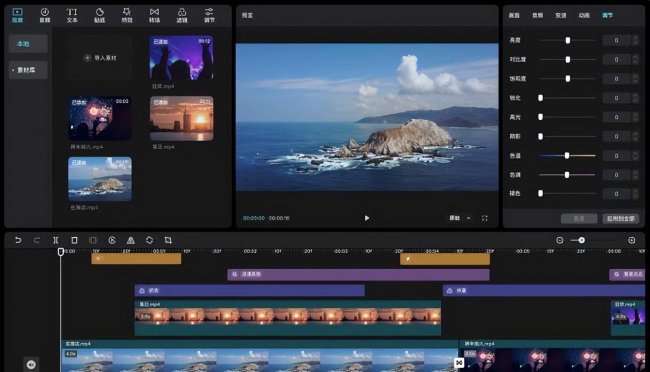Undo the last timeline action

click(18, 240)
